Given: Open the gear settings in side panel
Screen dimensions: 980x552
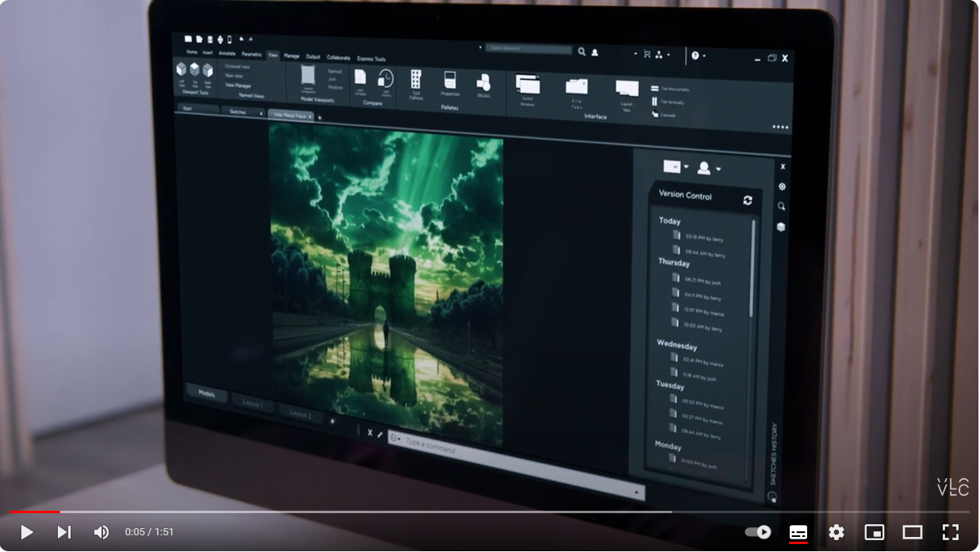Looking at the screenshot, I should pyautogui.click(x=782, y=186).
